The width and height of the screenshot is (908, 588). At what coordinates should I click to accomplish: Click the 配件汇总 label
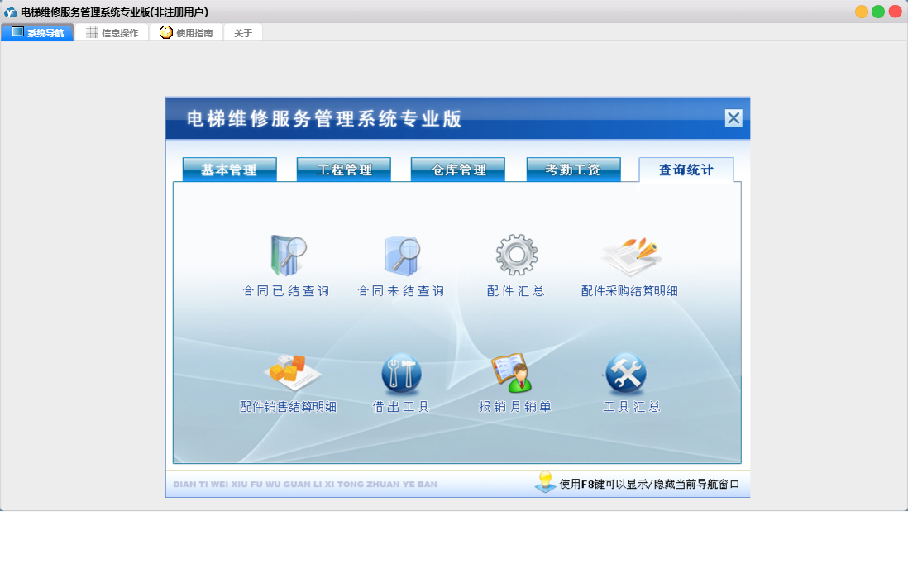(516, 291)
